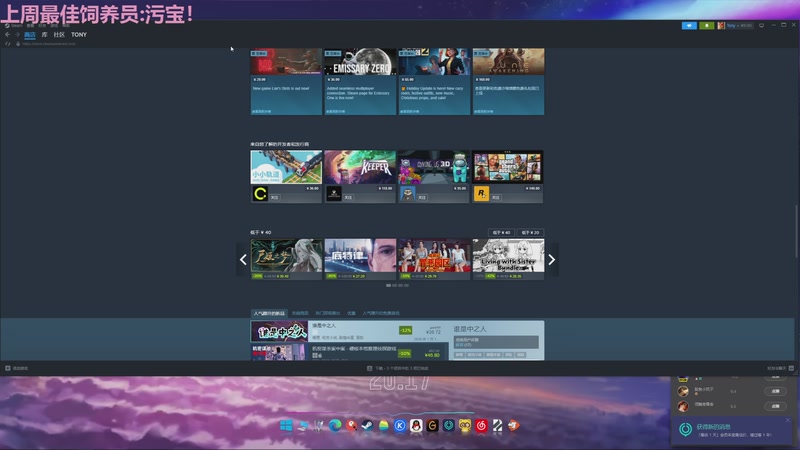Follow the Keeper developer

tap(348, 197)
